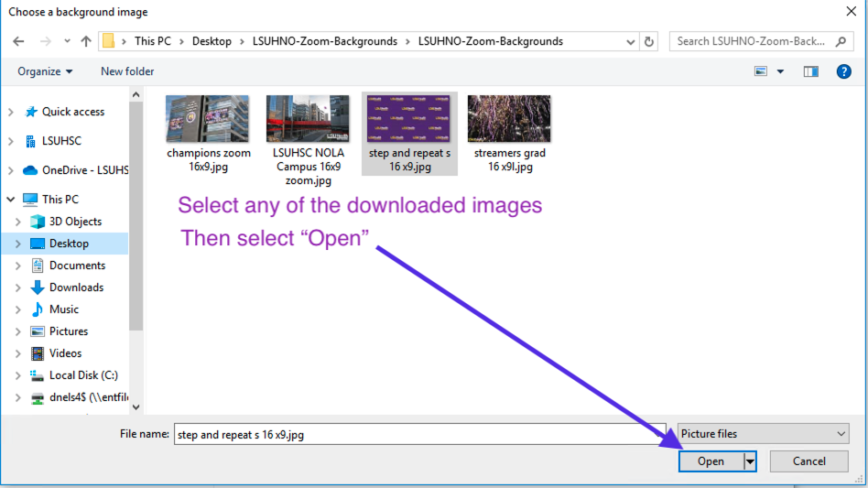Click the New folder button
This screenshot has height=488, width=868.
coord(127,71)
